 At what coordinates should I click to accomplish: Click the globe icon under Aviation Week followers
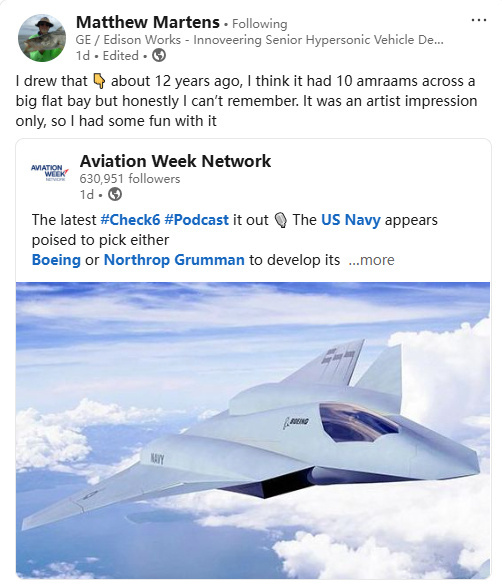(x=115, y=194)
